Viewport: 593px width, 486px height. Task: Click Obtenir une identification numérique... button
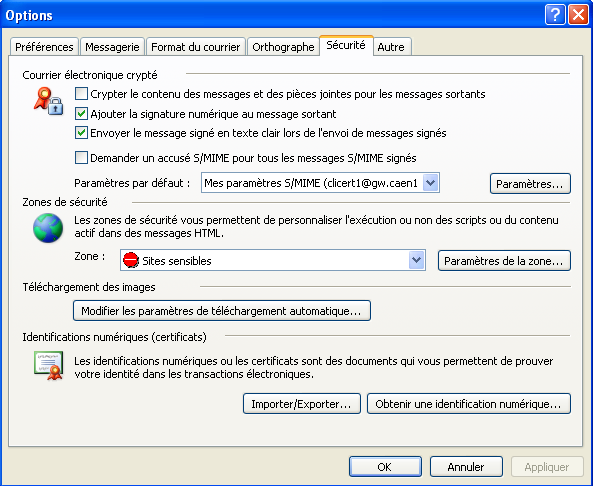[469, 404]
